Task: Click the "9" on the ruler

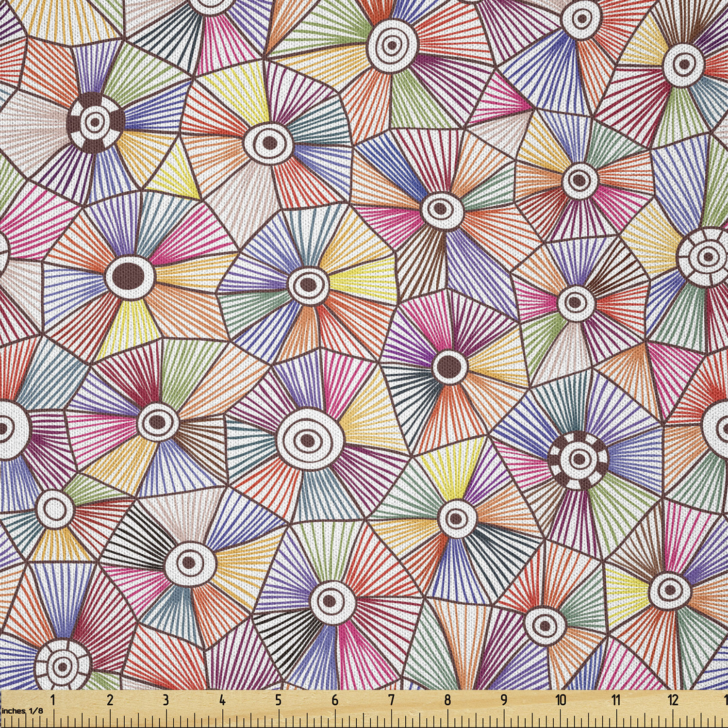Action: pos(504,700)
